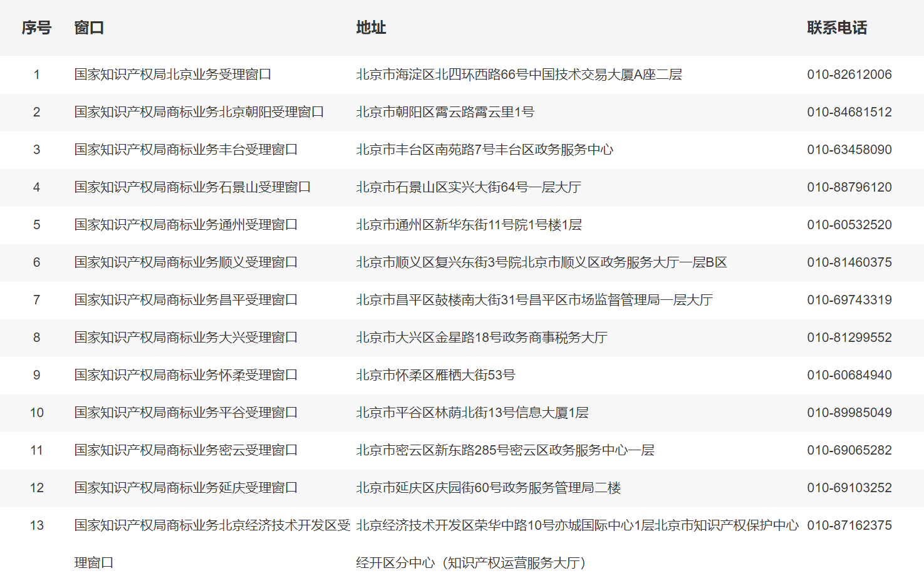Viewport: 924px width, 588px height.
Task: Select 商标业务密云受理窗口 name cell
Action: tap(186, 450)
